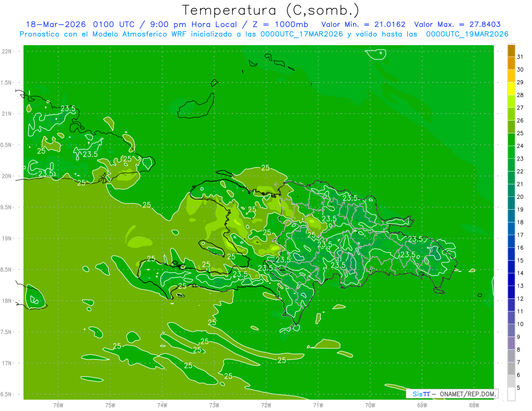Click the 70W longitude axis label
Image resolution: width=532 pixels, height=411 pixels.
370,405
